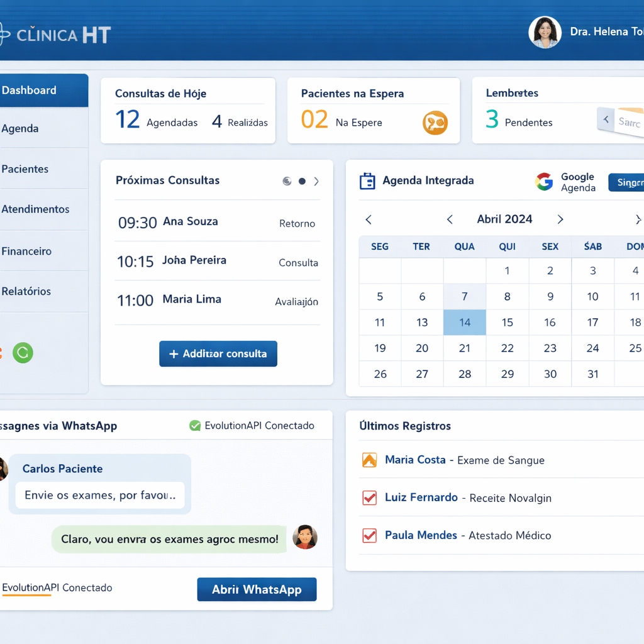Expand next page arrow in Próximas Consultas
Screen dimensions: 644x644
point(316,181)
